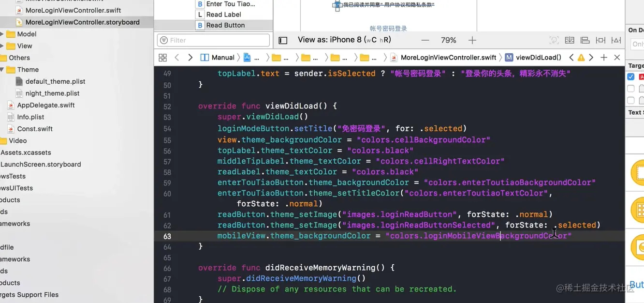Go forward in assistant editor history
This screenshot has width=644, height=303.
click(190, 58)
